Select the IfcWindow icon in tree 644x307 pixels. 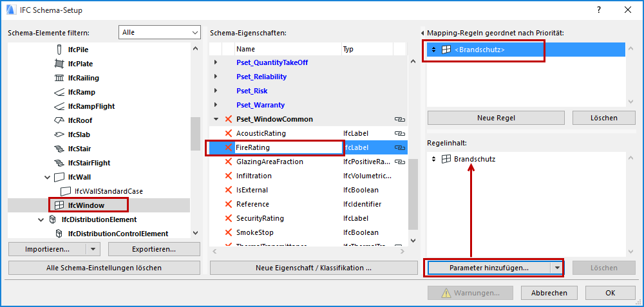(x=59, y=205)
